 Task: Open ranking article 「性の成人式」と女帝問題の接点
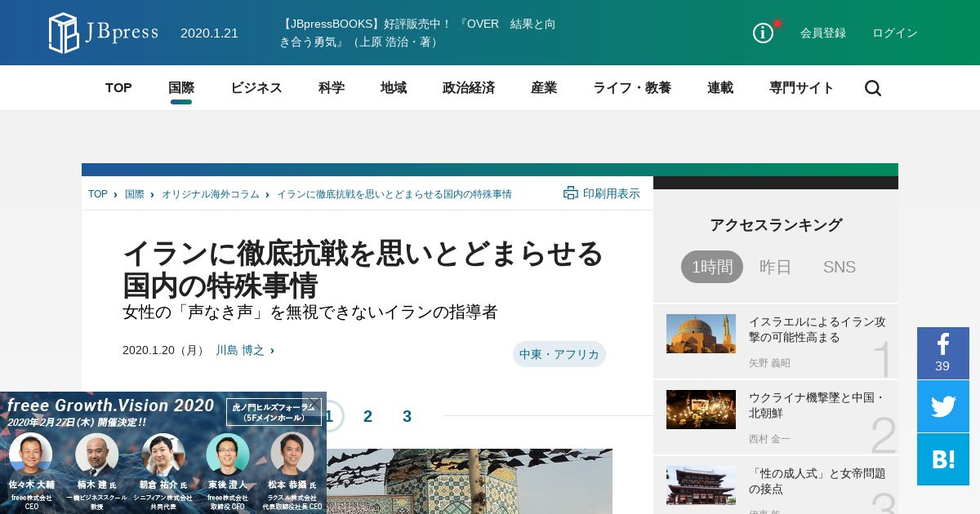click(817, 481)
